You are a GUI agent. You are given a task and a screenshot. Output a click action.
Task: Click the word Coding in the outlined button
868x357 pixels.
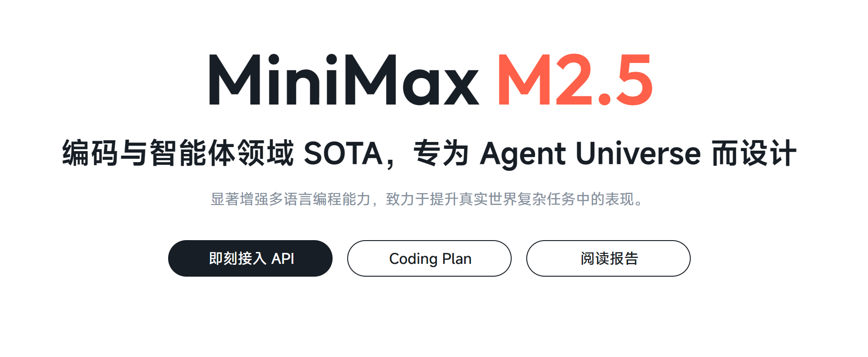(x=413, y=259)
